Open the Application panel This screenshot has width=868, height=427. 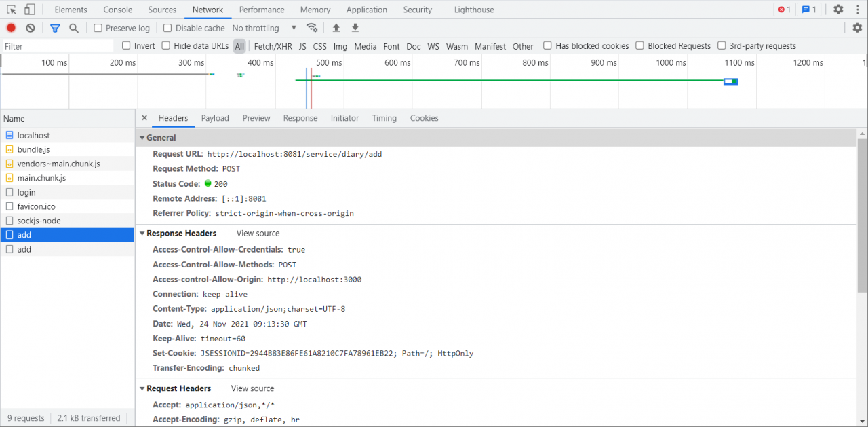click(x=367, y=10)
